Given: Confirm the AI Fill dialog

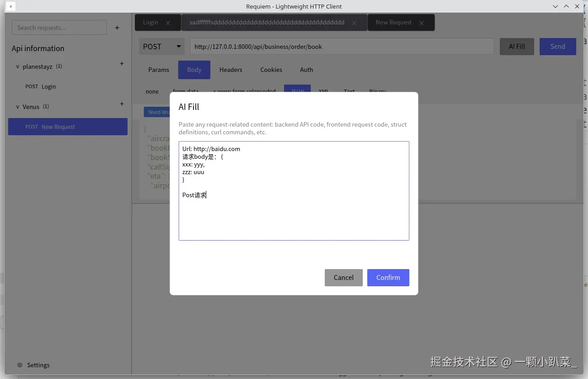Looking at the screenshot, I should coord(388,278).
